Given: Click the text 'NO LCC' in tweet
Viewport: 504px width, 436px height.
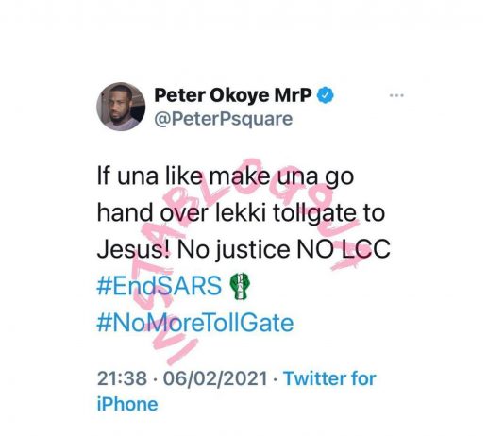Looking at the screenshot, I should 344,249.
